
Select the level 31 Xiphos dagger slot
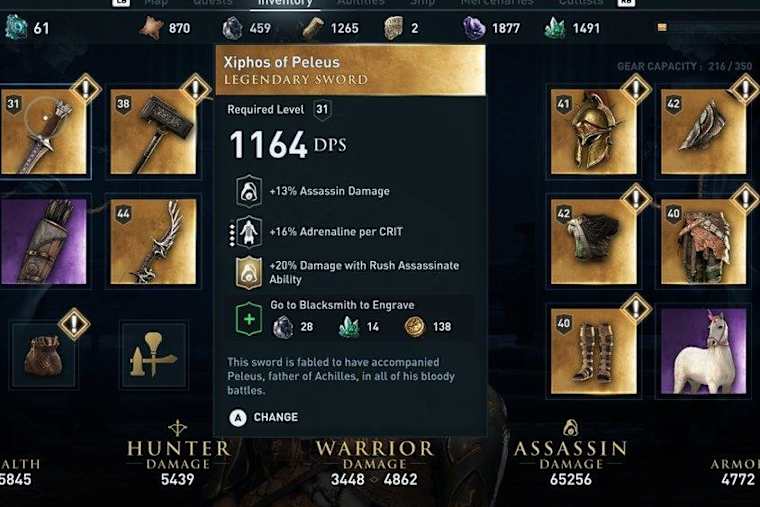pyautogui.click(x=44, y=131)
